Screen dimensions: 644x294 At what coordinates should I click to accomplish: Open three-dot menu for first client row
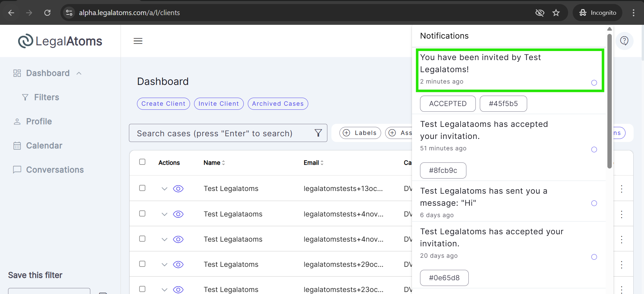tap(622, 189)
